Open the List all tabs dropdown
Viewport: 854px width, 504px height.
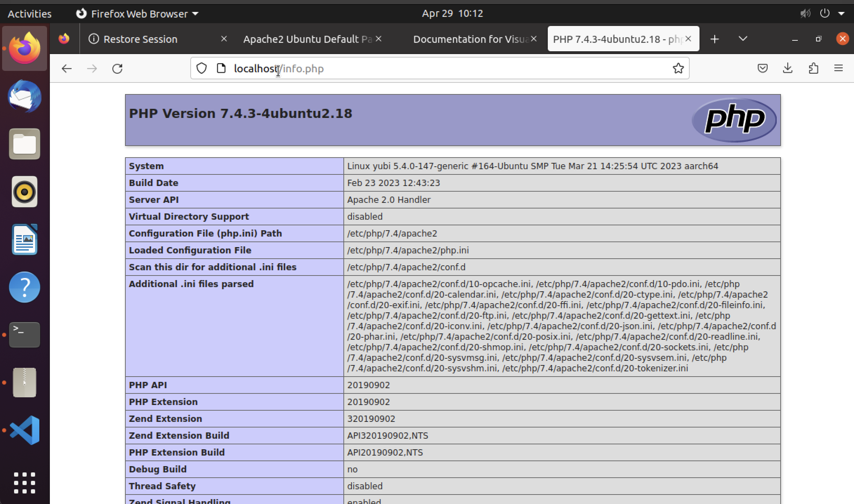click(743, 39)
